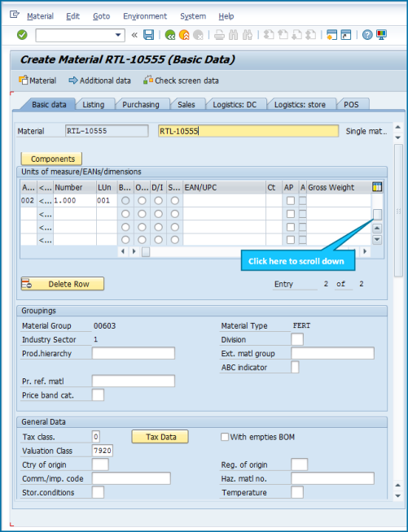Click the Prod.hierarchy input field
Screen dimensions: 408x532
pos(134,353)
